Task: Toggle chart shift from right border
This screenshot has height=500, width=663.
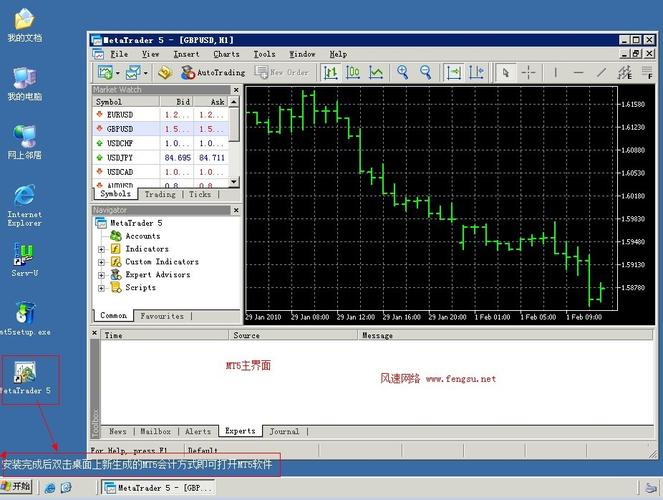Action: tap(477, 73)
